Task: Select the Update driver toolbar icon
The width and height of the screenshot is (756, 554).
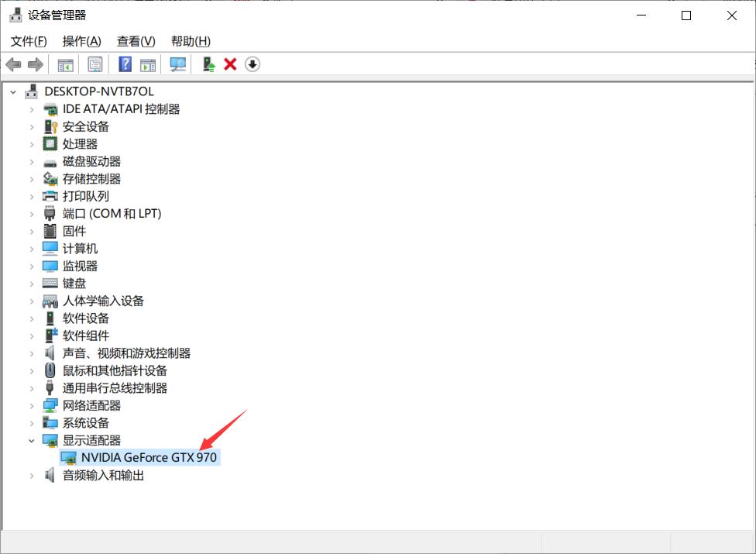Action: 208,64
